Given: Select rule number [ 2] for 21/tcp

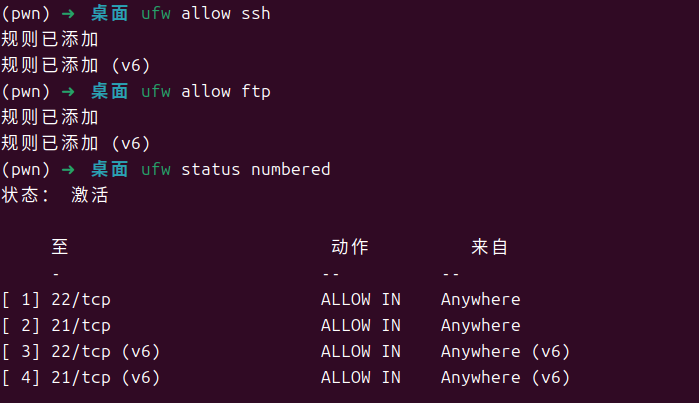Looking at the screenshot, I should (21, 325).
